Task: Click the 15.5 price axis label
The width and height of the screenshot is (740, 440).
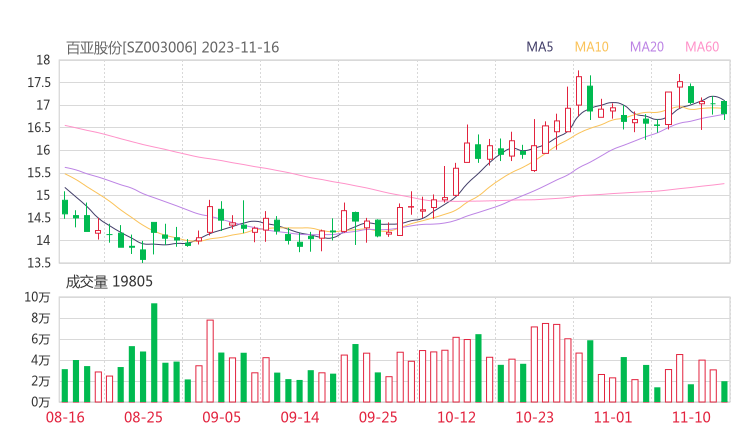Action: coord(39,173)
